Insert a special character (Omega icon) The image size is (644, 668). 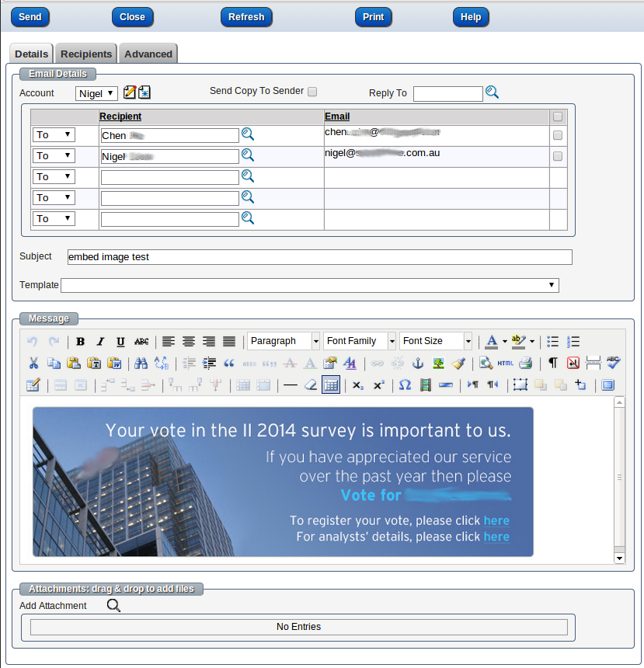(405, 384)
